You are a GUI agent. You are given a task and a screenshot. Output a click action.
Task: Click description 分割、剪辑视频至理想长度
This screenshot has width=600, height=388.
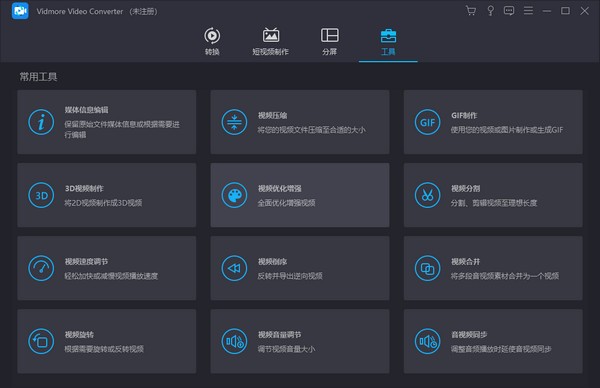494,203
